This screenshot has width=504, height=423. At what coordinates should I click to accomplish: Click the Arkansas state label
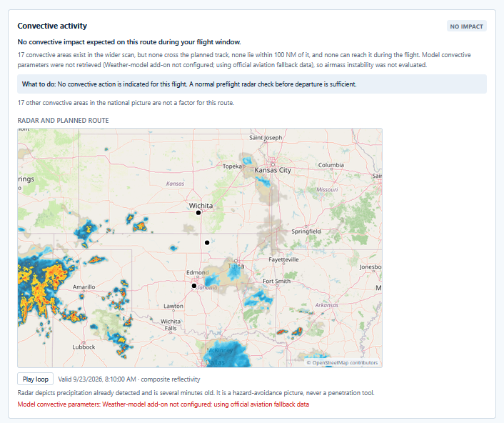tap(326, 305)
